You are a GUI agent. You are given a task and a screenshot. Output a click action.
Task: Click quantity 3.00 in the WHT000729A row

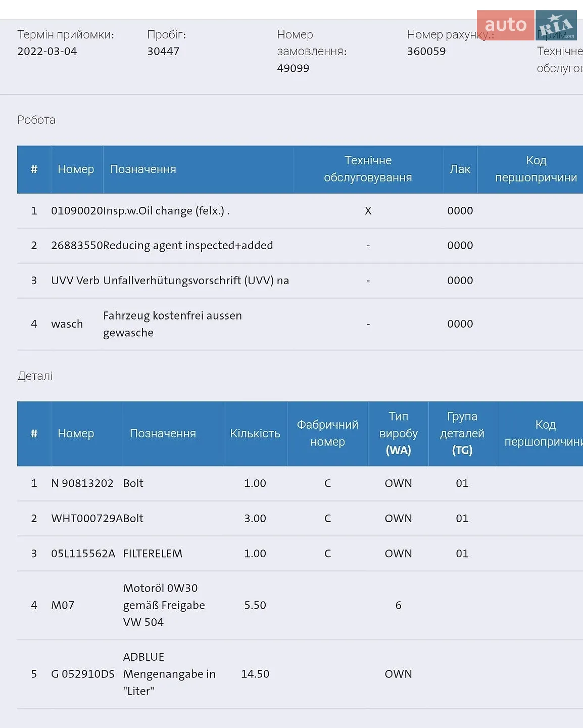coord(255,519)
